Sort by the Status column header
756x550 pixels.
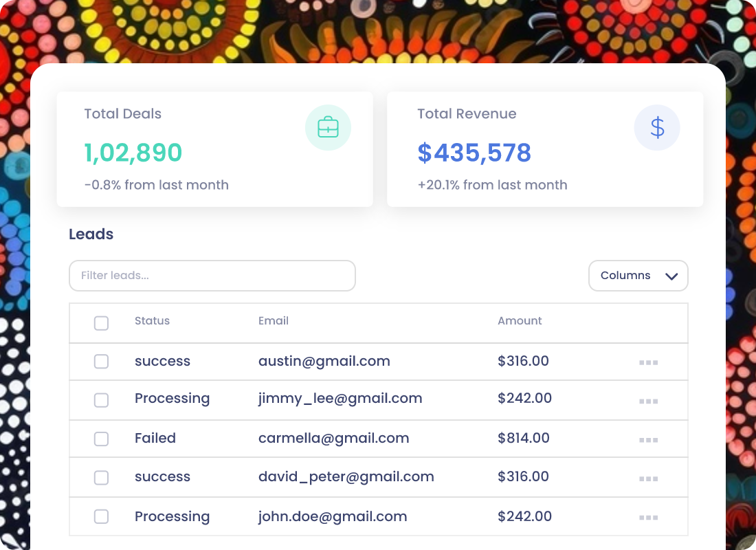click(x=152, y=321)
